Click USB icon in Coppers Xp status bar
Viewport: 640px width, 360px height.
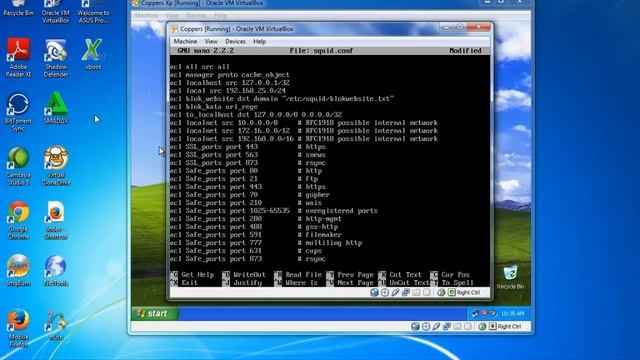436,326
